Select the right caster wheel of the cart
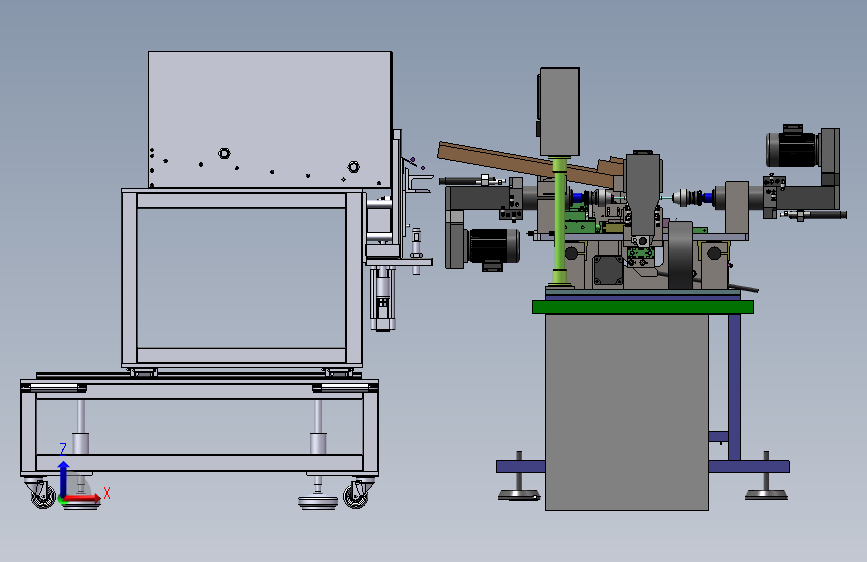867x562 pixels. (357, 493)
